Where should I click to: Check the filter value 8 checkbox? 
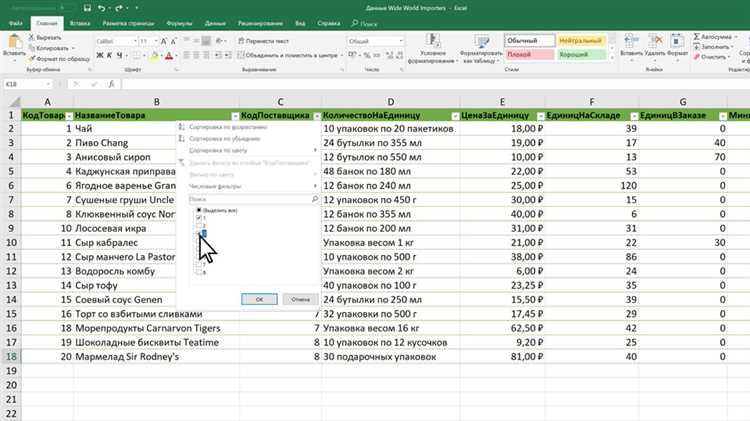point(199,272)
